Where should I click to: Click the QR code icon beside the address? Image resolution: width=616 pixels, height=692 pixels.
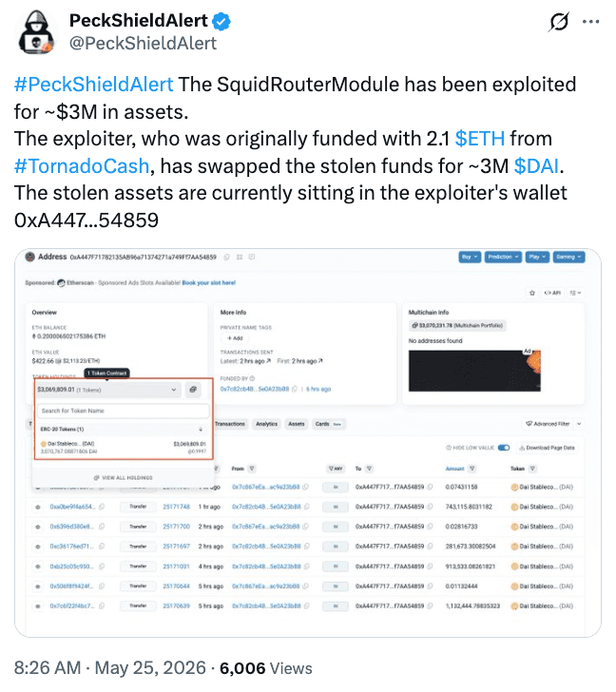tap(240, 257)
